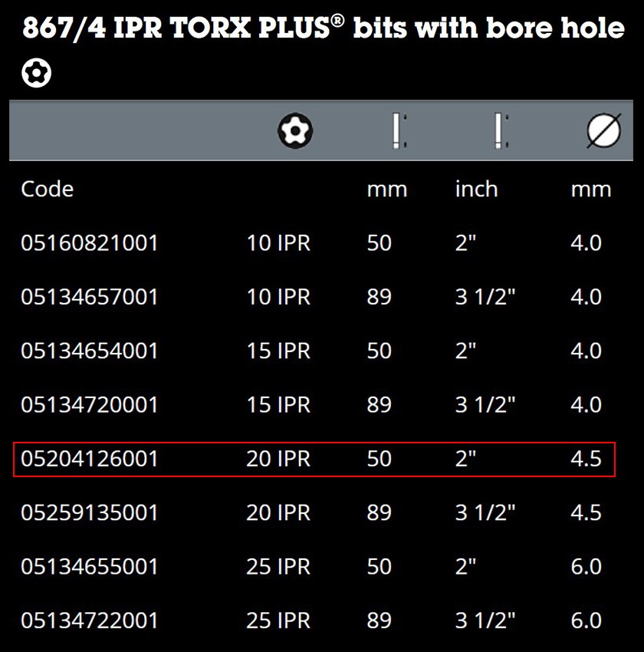644x652 pixels.
Task: Click the 'inch' column header
Action: [477, 189]
